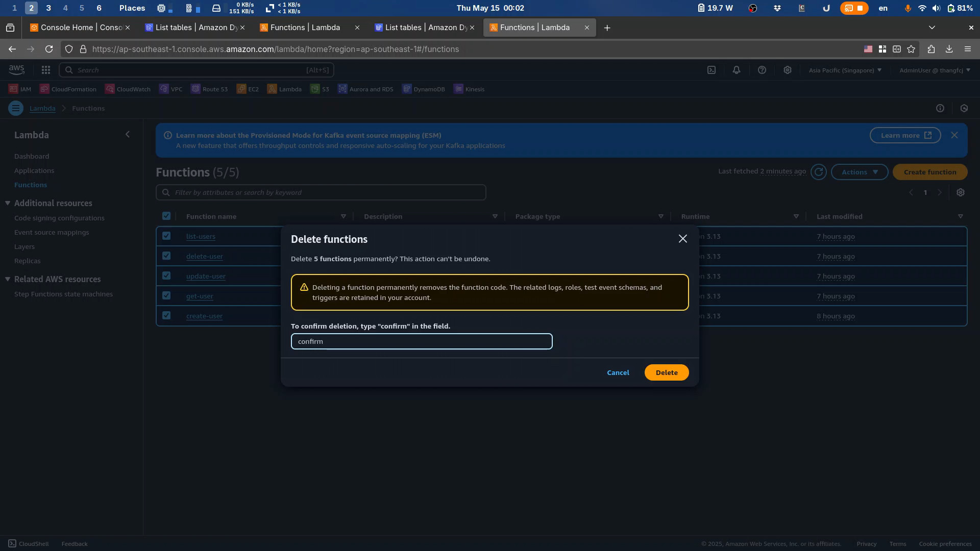Toggle the create-user row checkbox
Screen dimensions: 980x551
(x=166, y=315)
